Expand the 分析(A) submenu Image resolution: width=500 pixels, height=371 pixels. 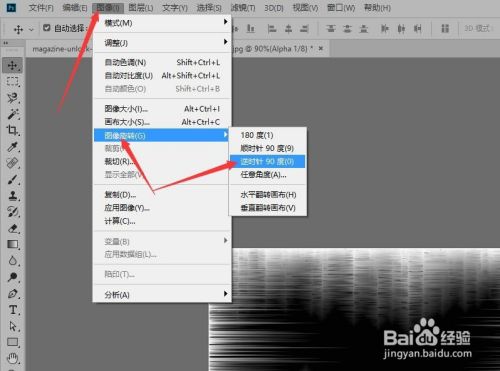coord(162,294)
